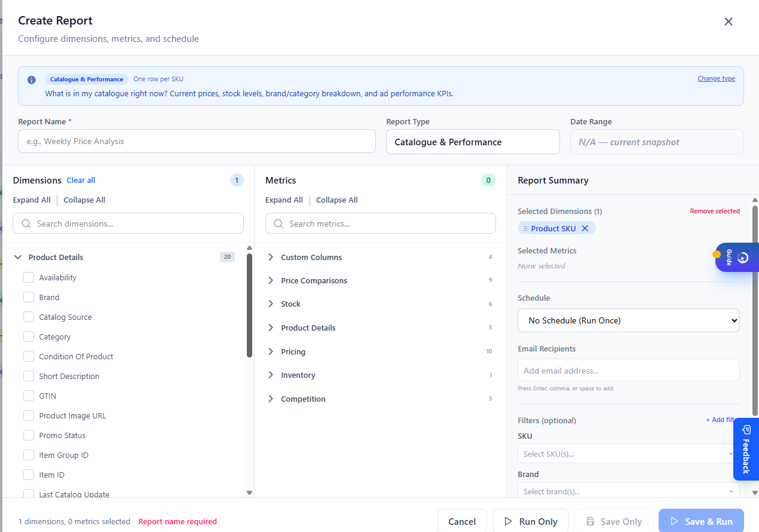759x532 pixels.
Task: Click the Cancel button
Action: [x=462, y=521]
